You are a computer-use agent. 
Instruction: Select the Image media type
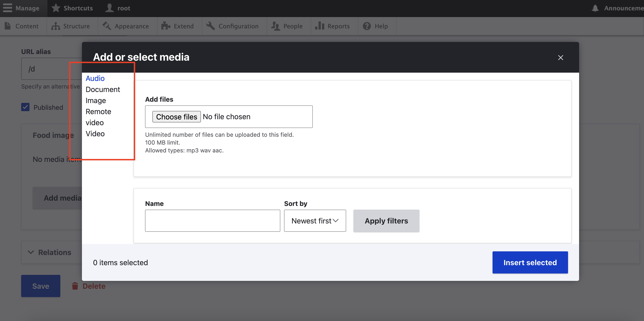[x=96, y=100]
